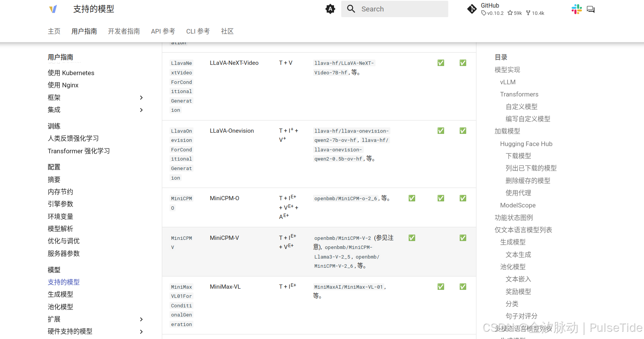Open 生成模型 in the left sidebar

(61, 294)
